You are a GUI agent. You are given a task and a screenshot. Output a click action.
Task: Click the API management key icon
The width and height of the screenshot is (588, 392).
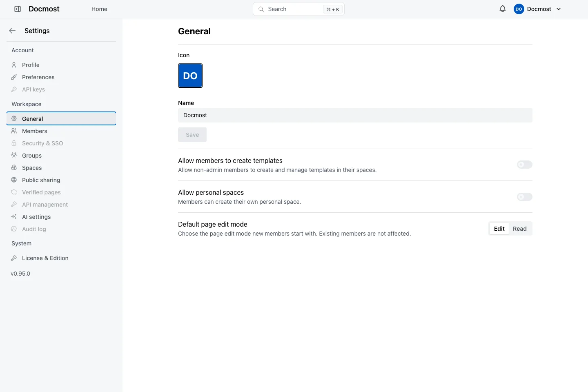point(14,205)
